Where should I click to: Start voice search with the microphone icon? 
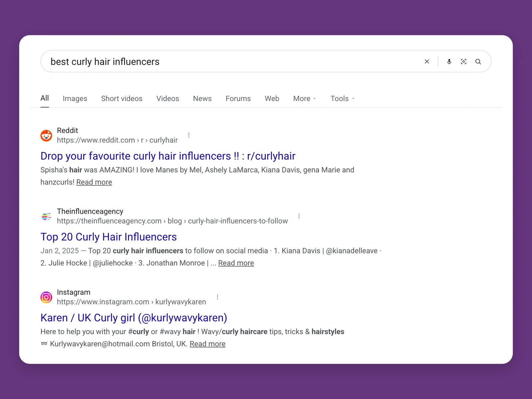449,62
